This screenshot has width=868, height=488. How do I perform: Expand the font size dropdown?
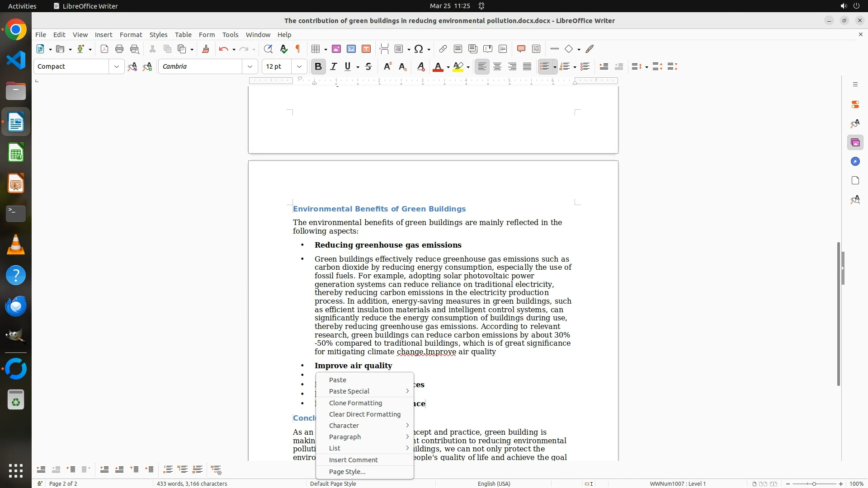click(x=299, y=66)
